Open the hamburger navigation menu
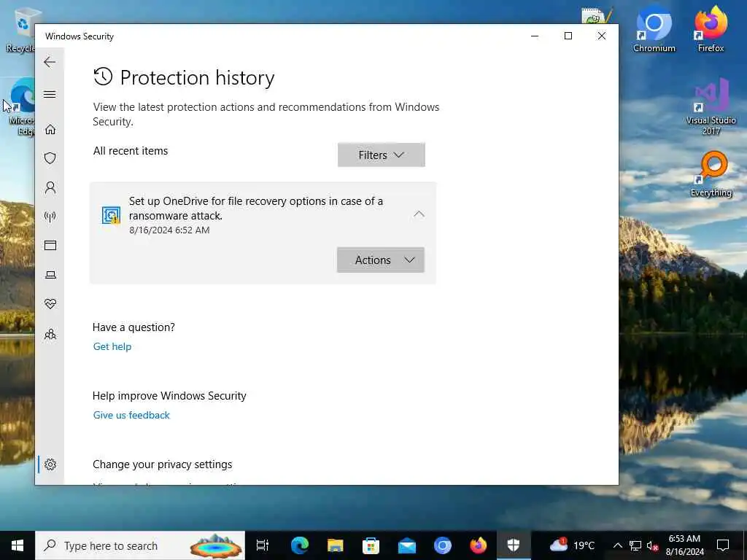Screen dimensions: 747x560 point(50,94)
